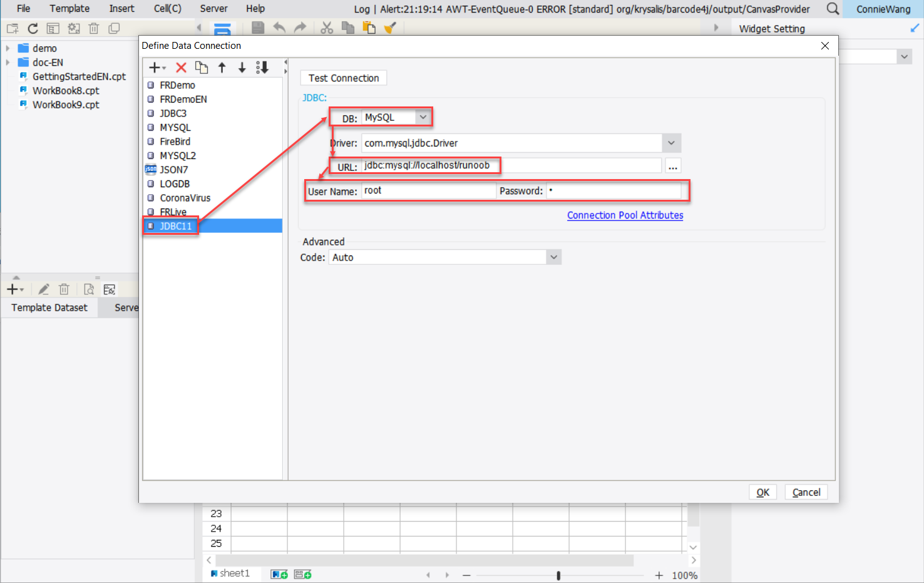Expand the doc-EN folder
The width and height of the screenshot is (924, 583).
[x=8, y=62]
